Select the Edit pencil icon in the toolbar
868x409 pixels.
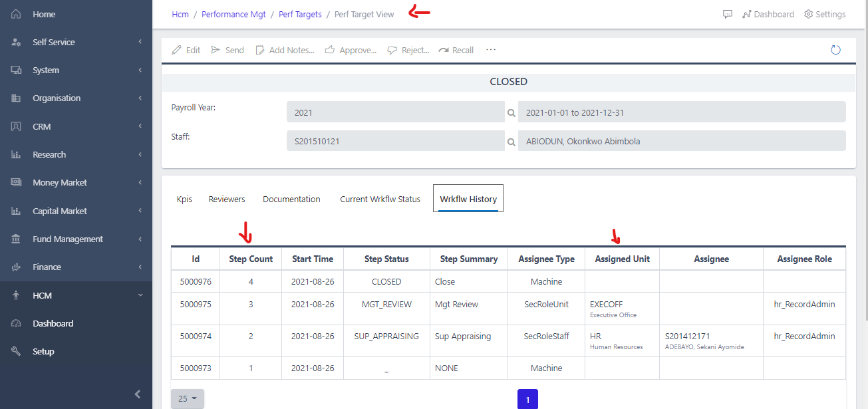coord(176,49)
